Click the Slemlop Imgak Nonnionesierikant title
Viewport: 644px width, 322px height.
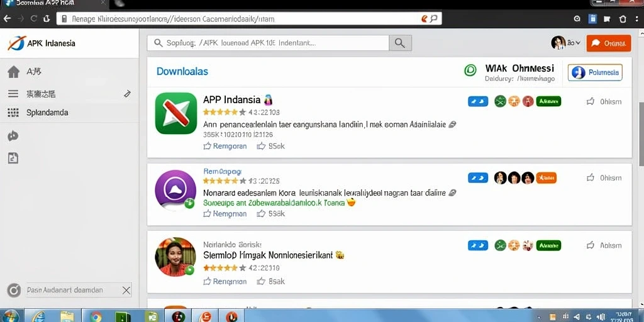(268, 255)
